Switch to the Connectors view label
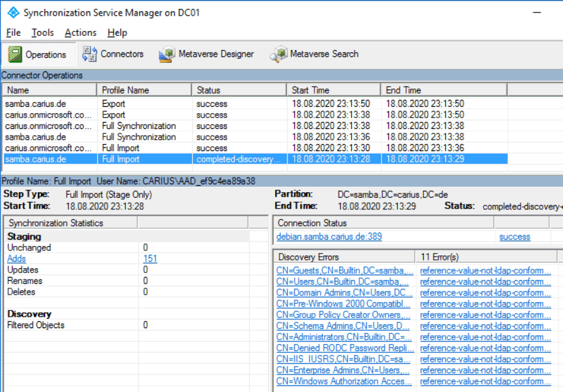563x392 pixels. pyautogui.click(x=122, y=54)
